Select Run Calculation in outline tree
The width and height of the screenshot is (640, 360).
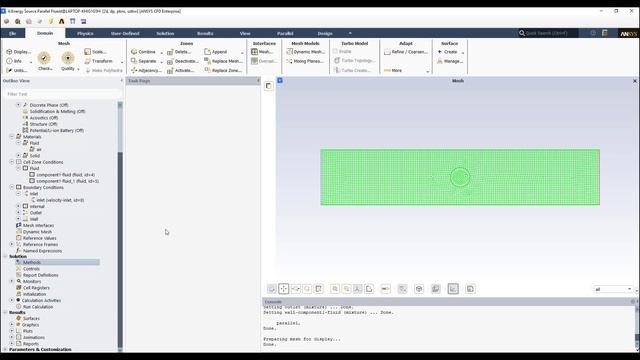tap(38, 307)
